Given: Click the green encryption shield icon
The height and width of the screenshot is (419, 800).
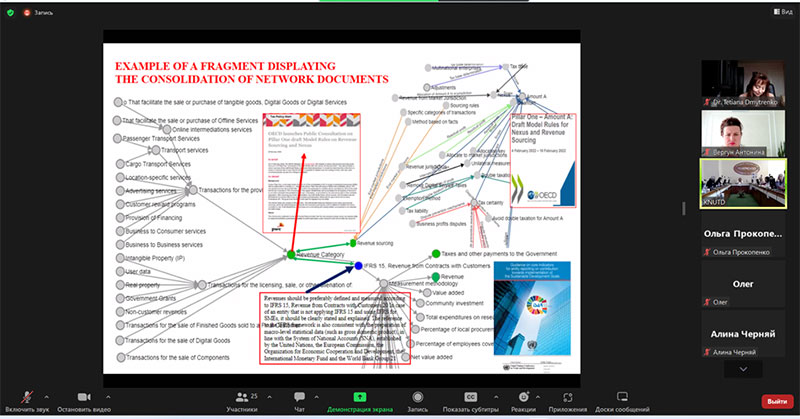Looking at the screenshot, I should coord(10,12).
